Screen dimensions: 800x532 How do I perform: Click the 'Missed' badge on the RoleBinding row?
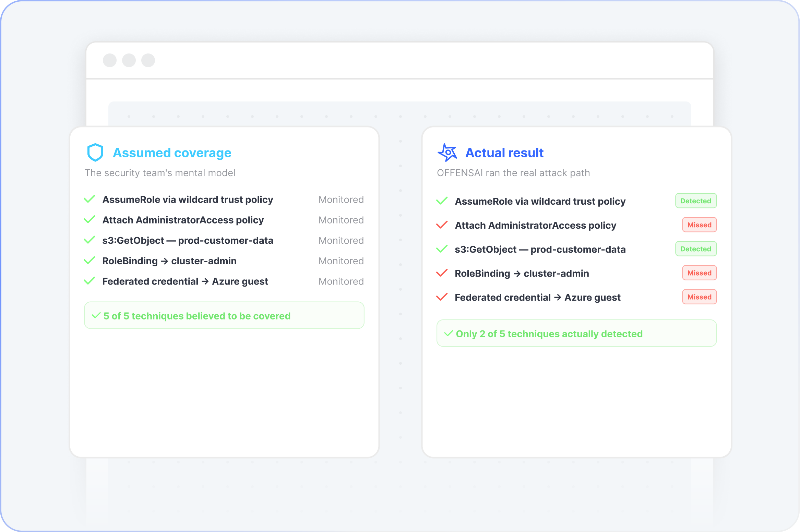click(700, 273)
